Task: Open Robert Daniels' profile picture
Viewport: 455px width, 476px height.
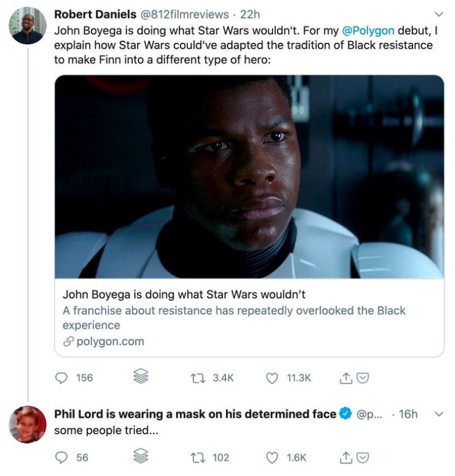Action: point(28,26)
